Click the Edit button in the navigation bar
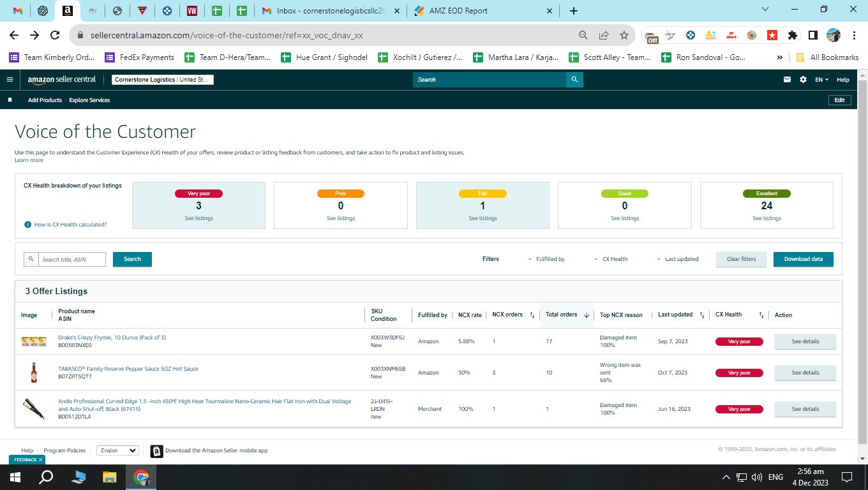 tap(839, 100)
